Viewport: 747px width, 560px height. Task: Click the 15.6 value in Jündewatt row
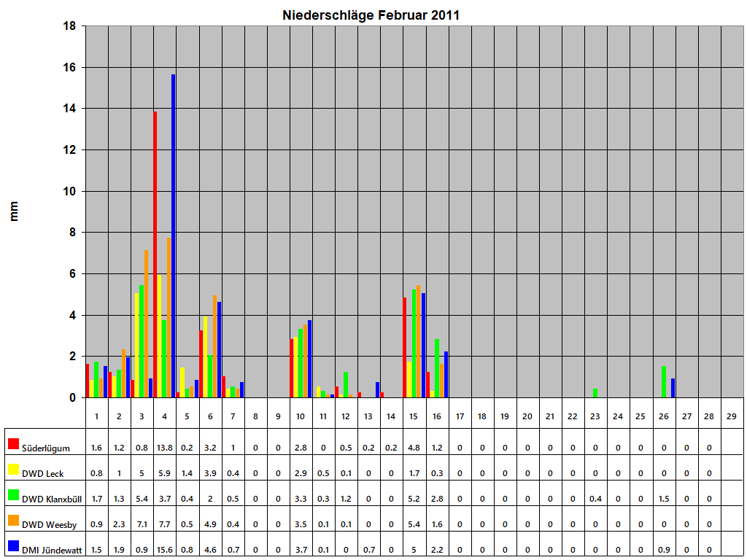pyautogui.click(x=166, y=547)
